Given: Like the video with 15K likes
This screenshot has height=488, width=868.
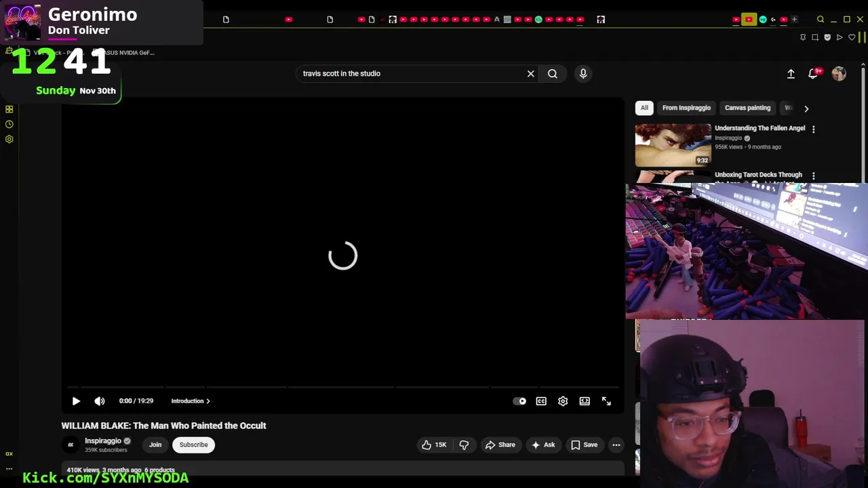Looking at the screenshot, I should coord(434,445).
